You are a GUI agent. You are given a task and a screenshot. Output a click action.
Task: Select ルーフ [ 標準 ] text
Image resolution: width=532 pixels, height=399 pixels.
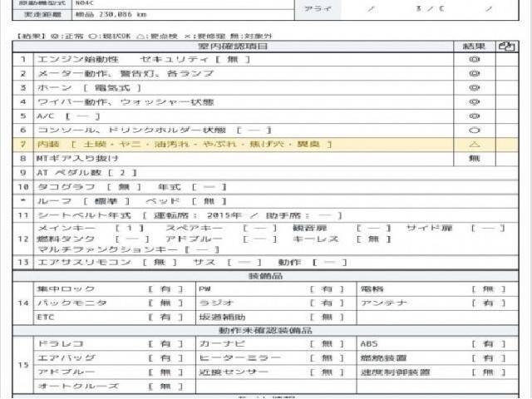point(83,201)
